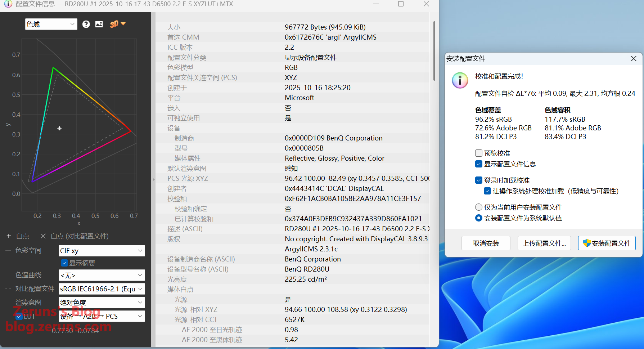
Task: Click the help question mark icon
Action: pyautogui.click(x=86, y=24)
